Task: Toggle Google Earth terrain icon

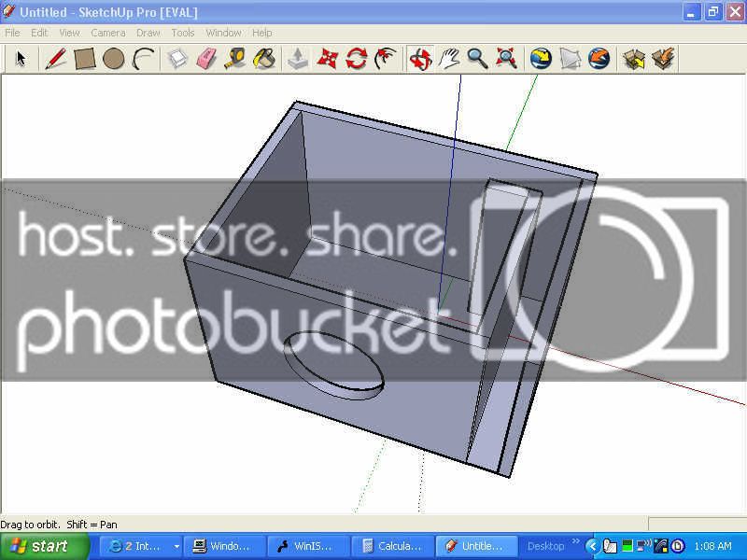Action: [570, 59]
